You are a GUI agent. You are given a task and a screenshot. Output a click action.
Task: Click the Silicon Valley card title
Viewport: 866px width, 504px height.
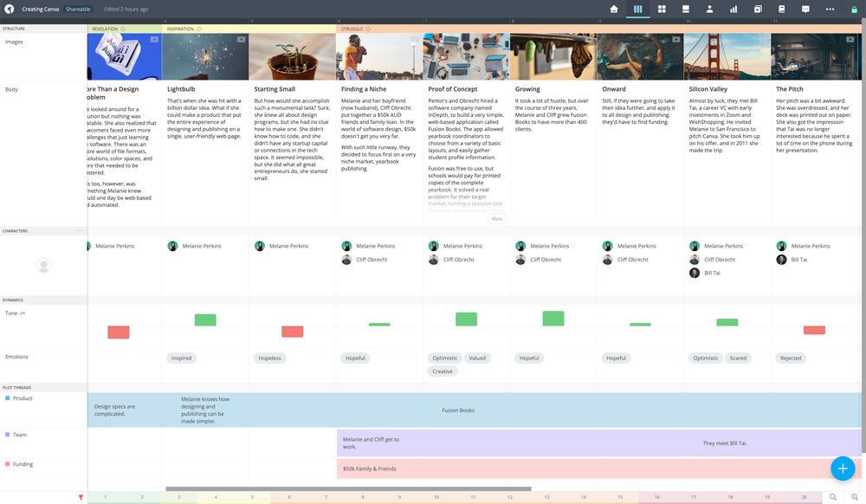[708, 89]
